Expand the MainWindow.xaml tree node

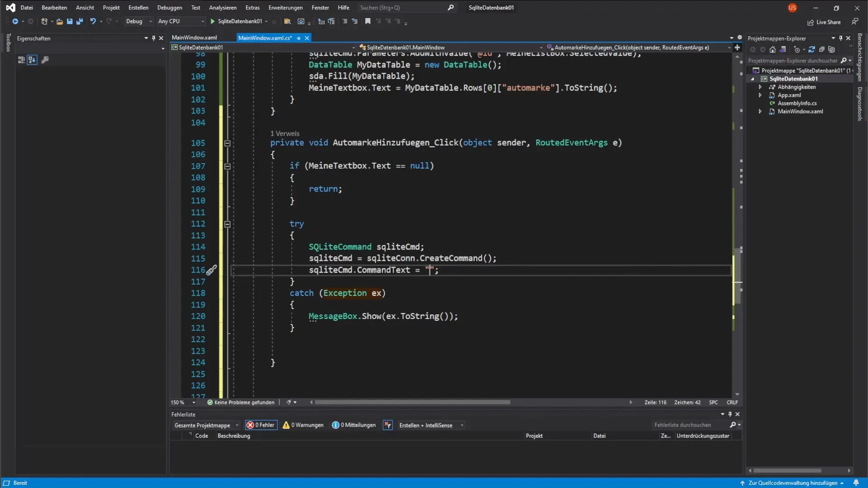pos(760,112)
